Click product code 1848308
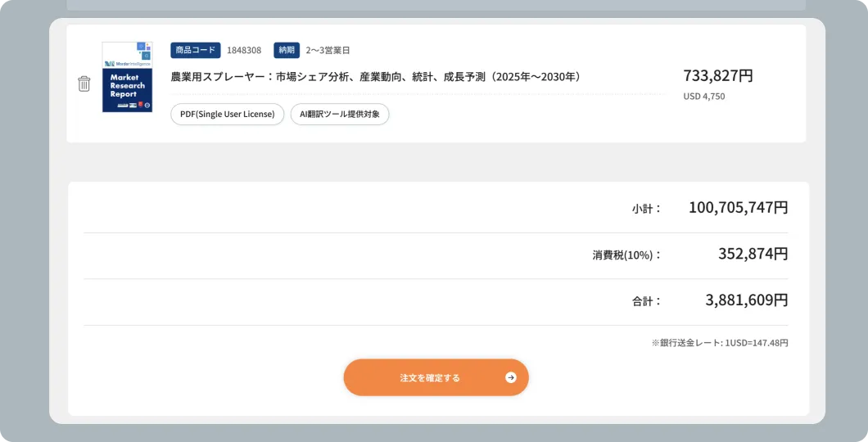The height and width of the screenshot is (442, 868). tap(244, 51)
